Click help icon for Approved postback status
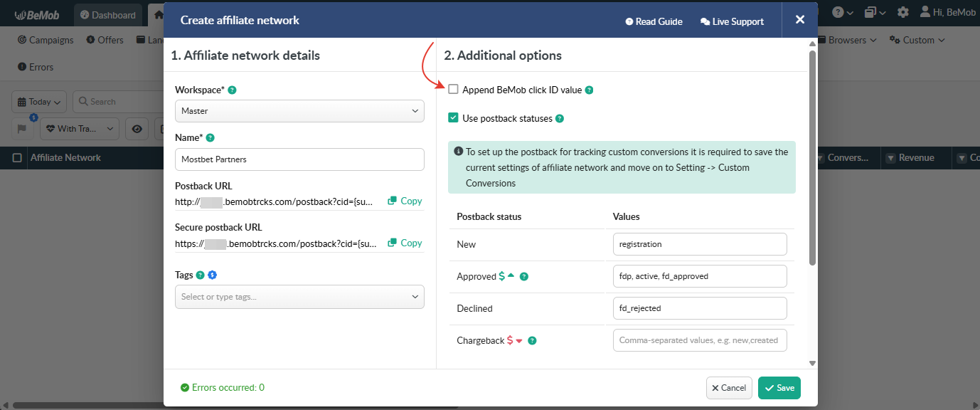The height and width of the screenshot is (410, 980). 524,277
